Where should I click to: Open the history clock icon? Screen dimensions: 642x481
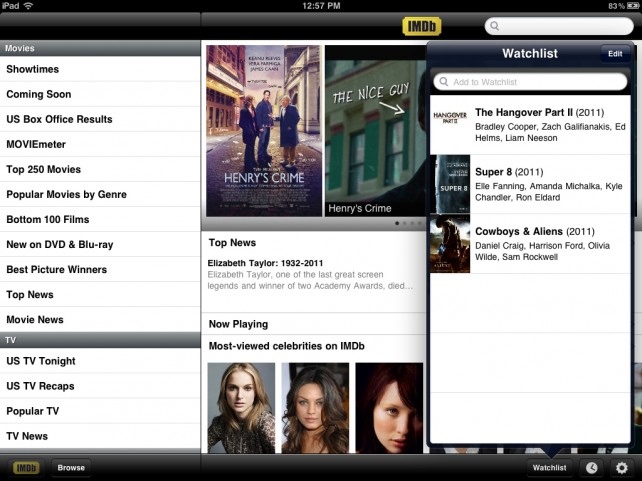(x=591, y=467)
